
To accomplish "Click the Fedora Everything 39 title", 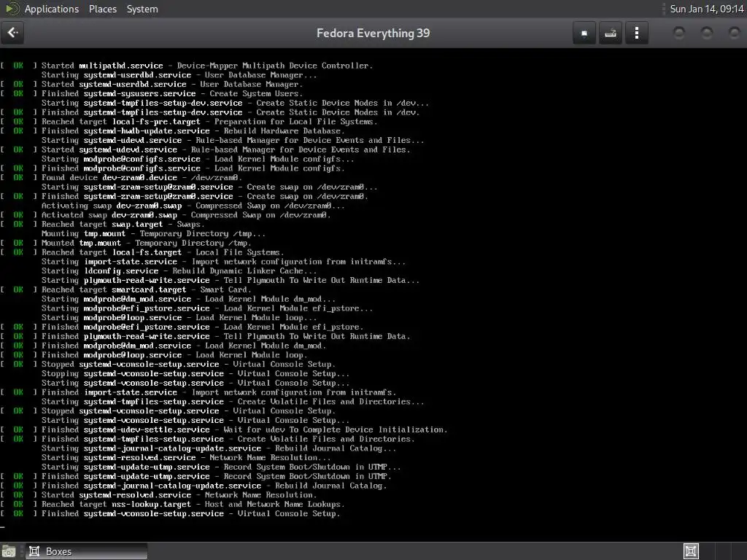I will click(373, 34).
